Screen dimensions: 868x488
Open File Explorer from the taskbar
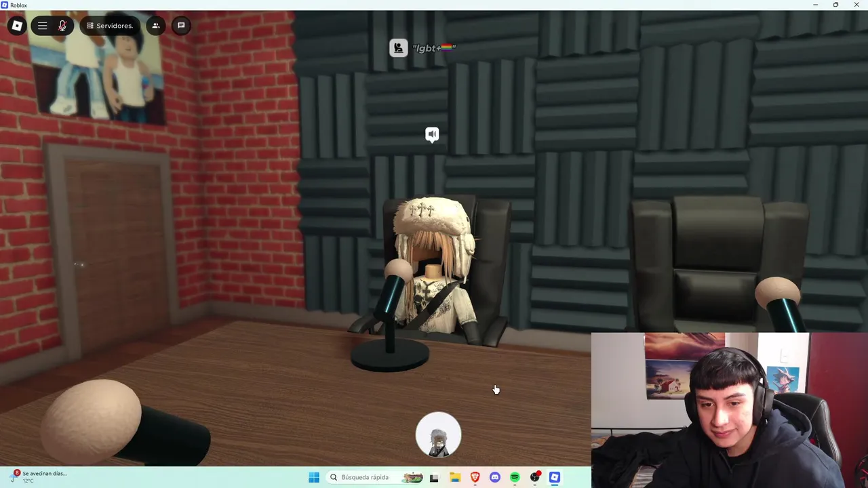click(x=455, y=478)
